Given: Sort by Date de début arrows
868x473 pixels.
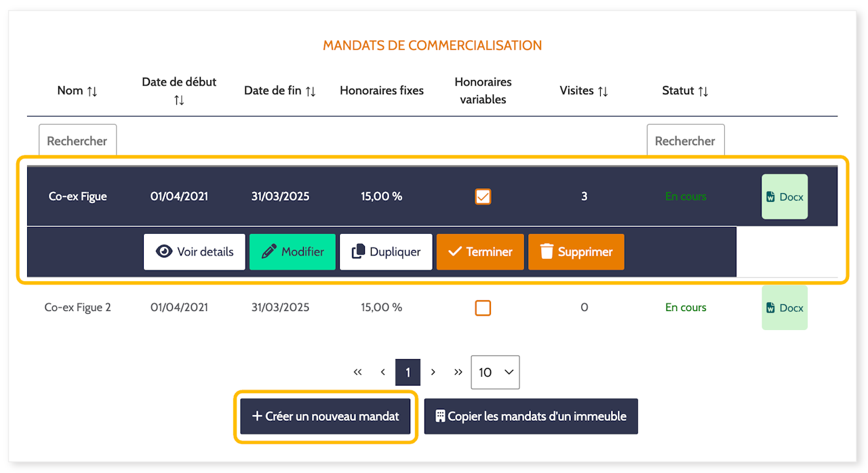Looking at the screenshot, I should tap(179, 100).
